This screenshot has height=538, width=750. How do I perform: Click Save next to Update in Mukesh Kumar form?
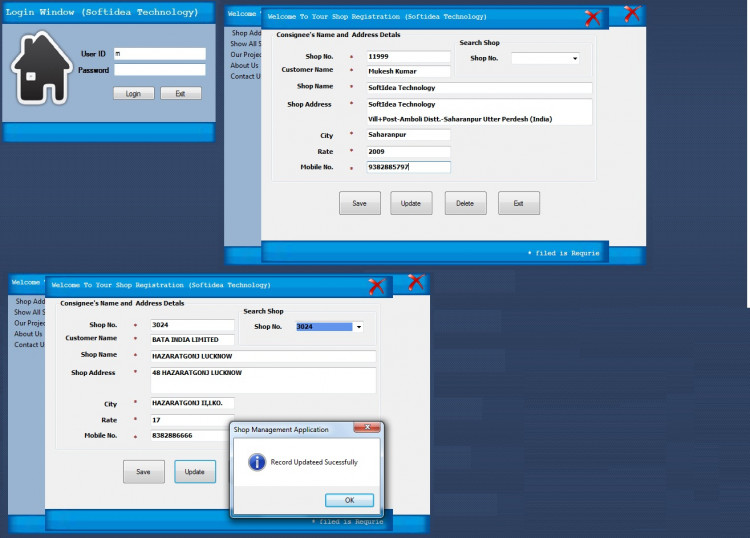(359, 203)
